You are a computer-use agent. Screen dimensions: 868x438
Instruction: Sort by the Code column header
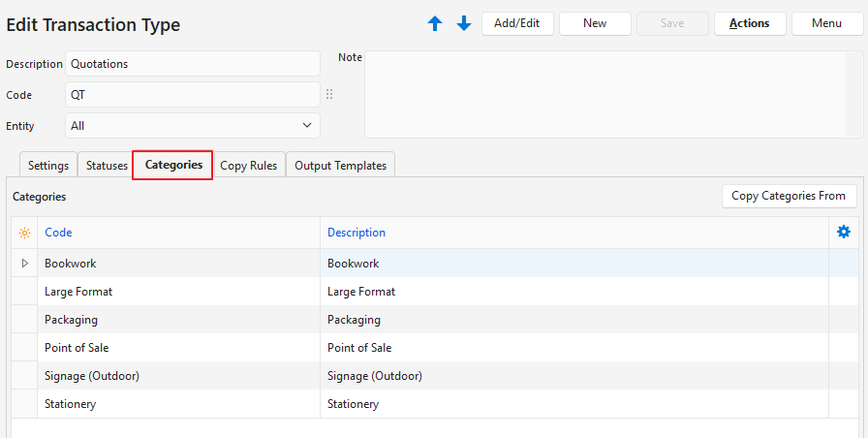(x=58, y=233)
